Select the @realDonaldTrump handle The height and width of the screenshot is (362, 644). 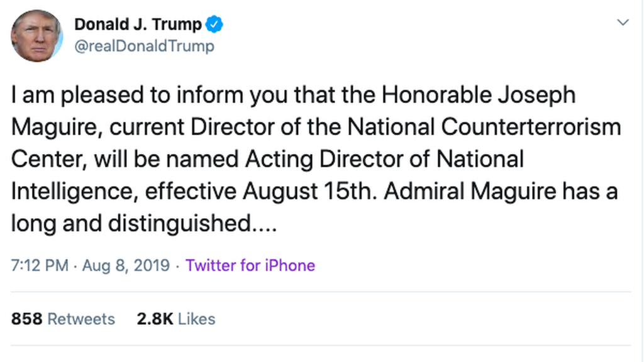tap(145, 46)
